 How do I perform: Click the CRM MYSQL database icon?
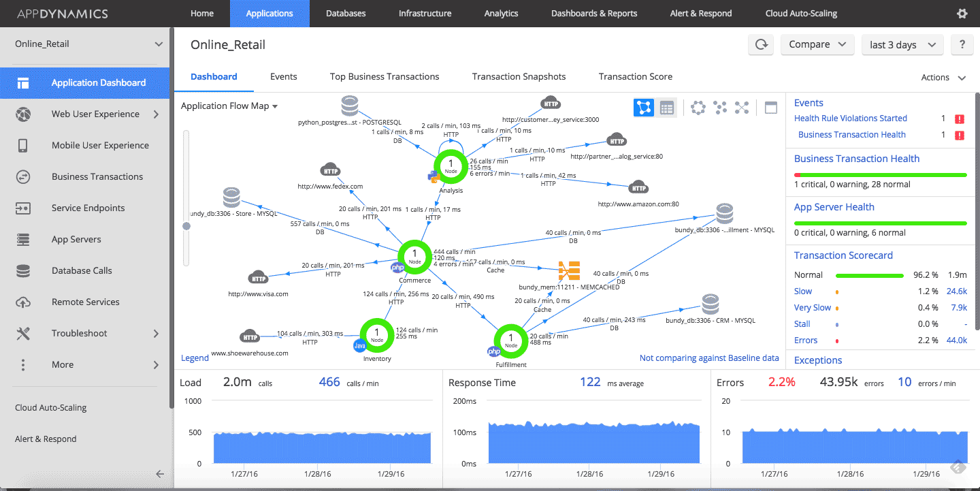point(710,304)
